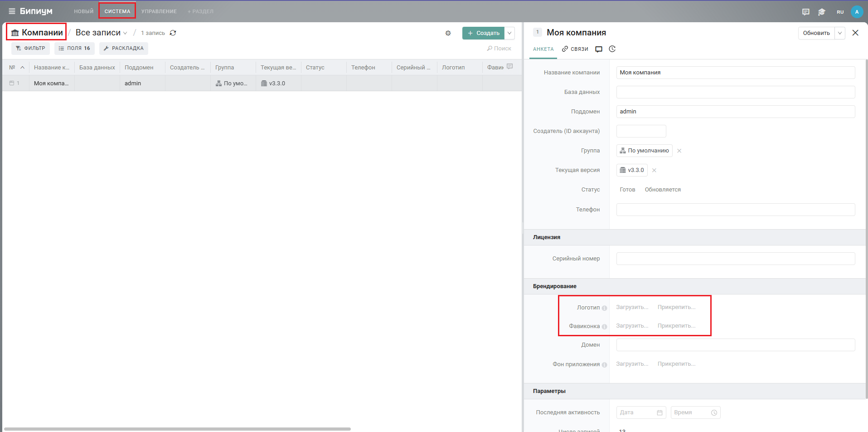The height and width of the screenshot is (432, 868).
Task: Select the Моя компа... table cell
Action: coord(52,83)
